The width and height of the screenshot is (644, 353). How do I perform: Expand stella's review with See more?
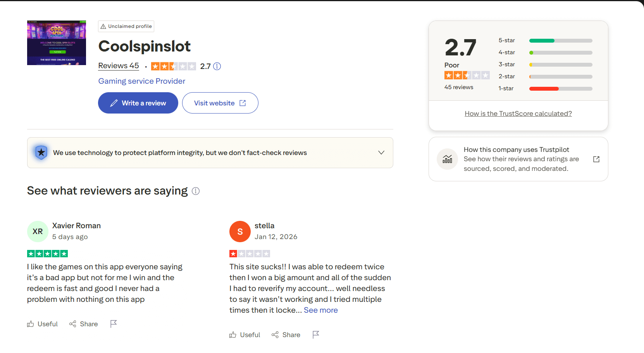(x=320, y=310)
